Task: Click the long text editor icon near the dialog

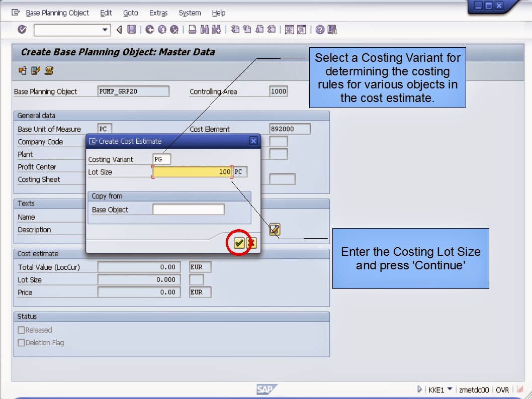Action: [275, 230]
